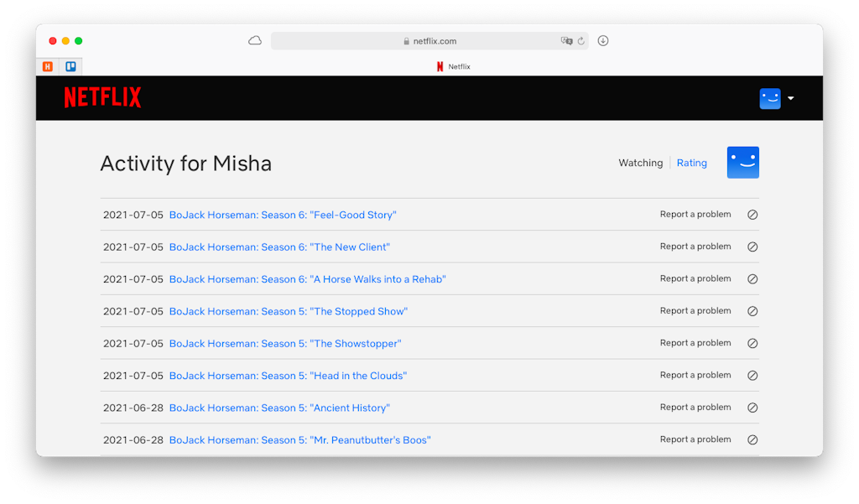Click the Netflix favicon on the active tab

pyautogui.click(x=440, y=66)
